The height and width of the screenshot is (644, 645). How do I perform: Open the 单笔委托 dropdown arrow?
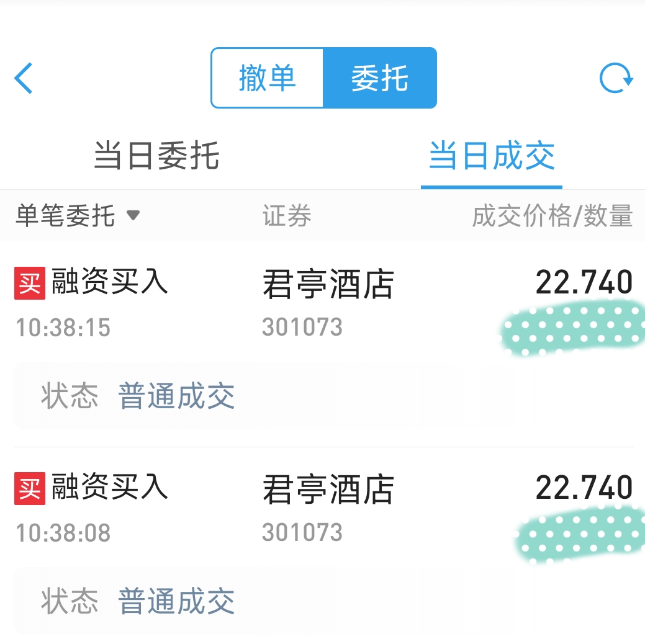[x=133, y=215]
